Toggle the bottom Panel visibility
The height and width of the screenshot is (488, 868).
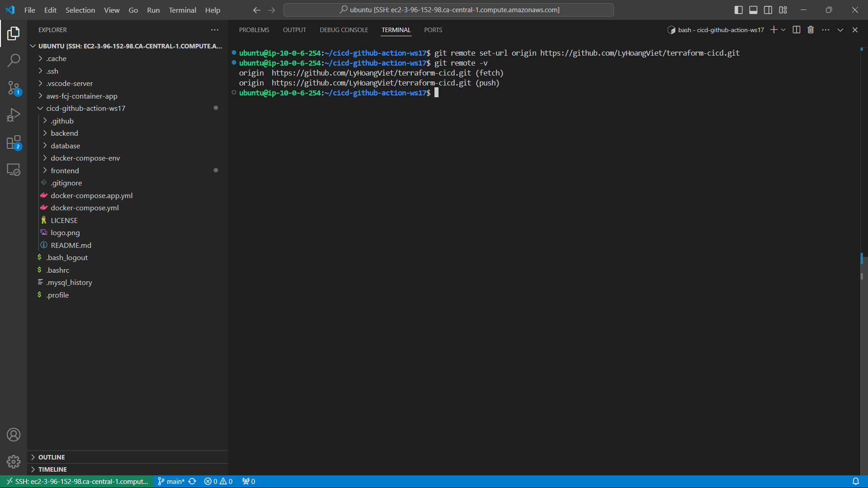(x=753, y=10)
